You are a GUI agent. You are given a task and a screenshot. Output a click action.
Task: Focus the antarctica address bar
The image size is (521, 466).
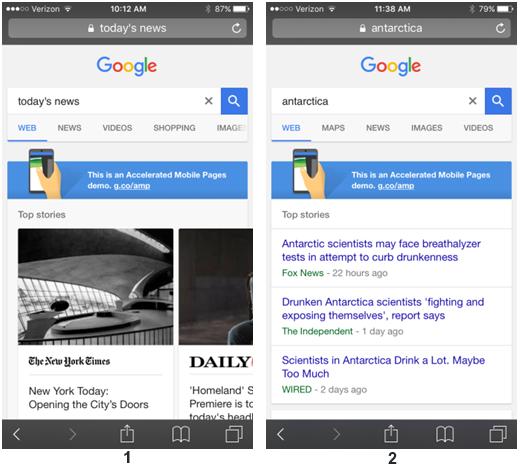pos(391,28)
